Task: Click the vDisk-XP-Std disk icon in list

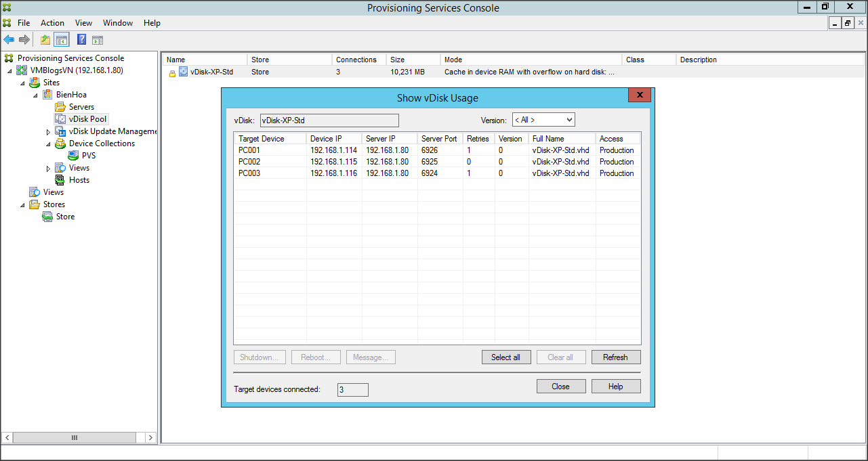Action: pyautogui.click(x=184, y=72)
